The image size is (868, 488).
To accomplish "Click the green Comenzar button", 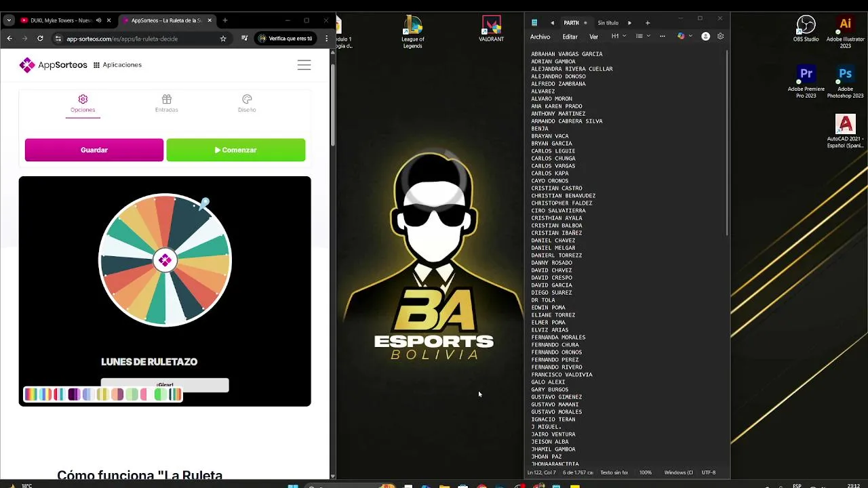I will [236, 150].
